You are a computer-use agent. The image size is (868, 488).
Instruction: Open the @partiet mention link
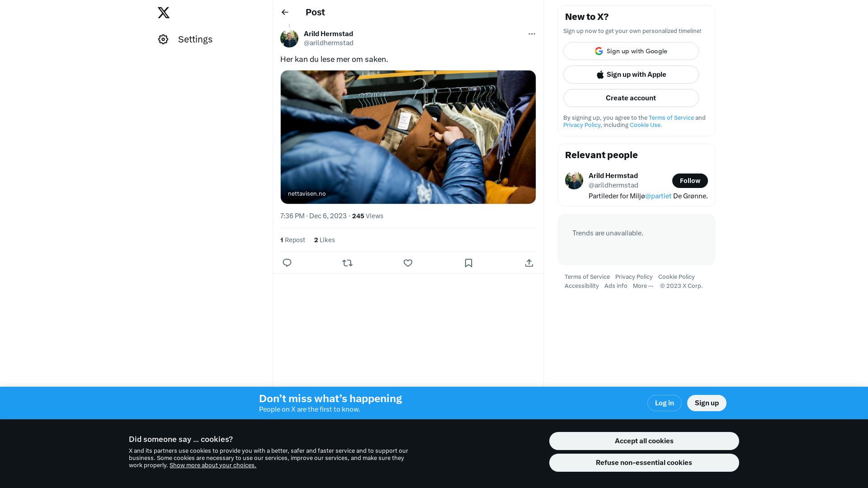pyautogui.click(x=658, y=196)
